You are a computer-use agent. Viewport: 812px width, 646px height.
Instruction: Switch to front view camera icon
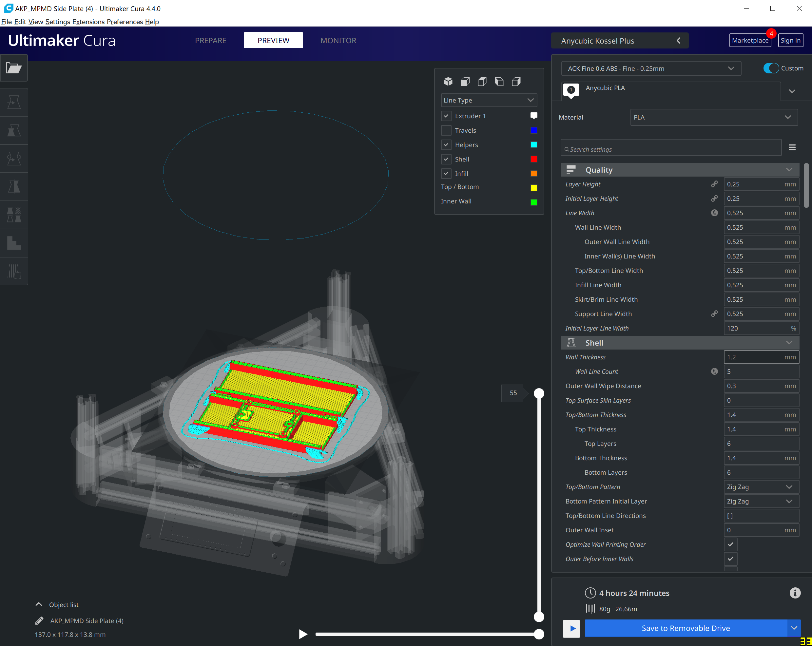(x=465, y=81)
